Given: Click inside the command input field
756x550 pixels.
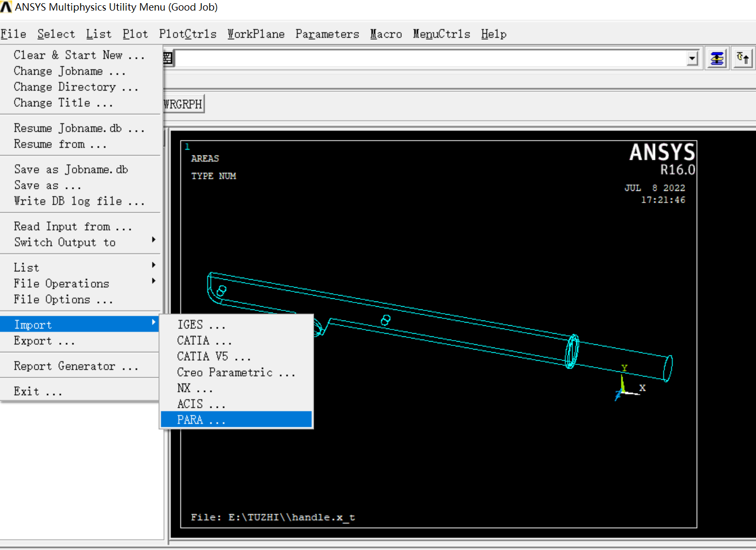Looking at the screenshot, I should 423,58.
